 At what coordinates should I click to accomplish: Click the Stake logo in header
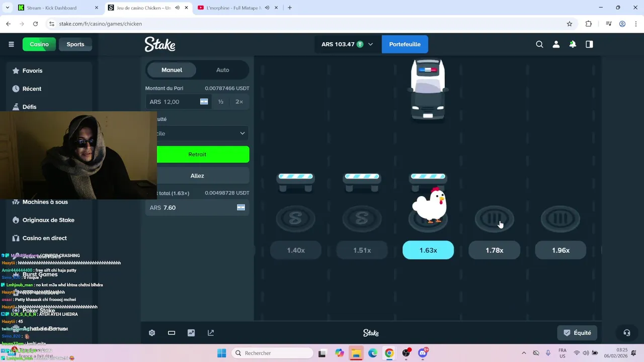[x=160, y=44]
